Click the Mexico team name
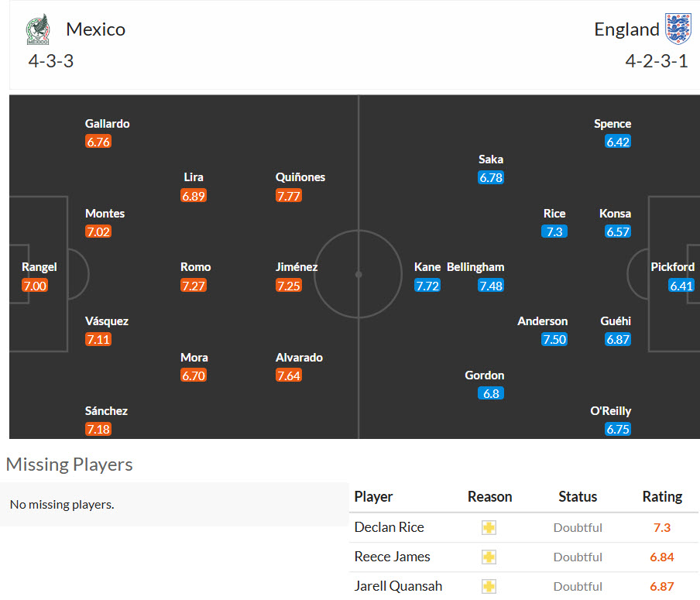This screenshot has height=600, width=700. point(95,29)
